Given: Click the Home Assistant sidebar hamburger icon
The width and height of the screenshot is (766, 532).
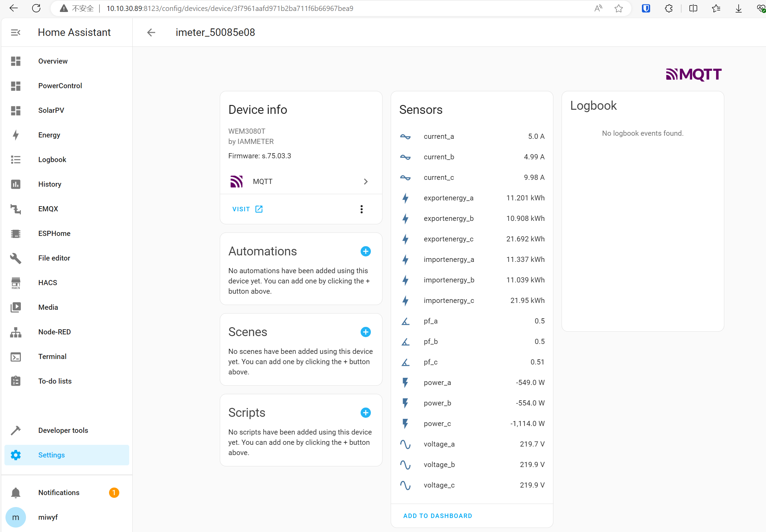Looking at the screenshot, I should tap(16, 32).
